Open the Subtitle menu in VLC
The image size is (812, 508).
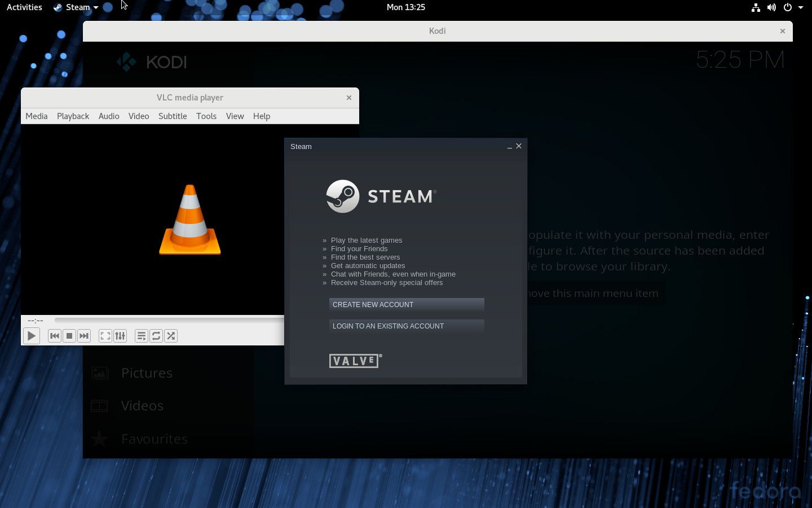point(173,116)
